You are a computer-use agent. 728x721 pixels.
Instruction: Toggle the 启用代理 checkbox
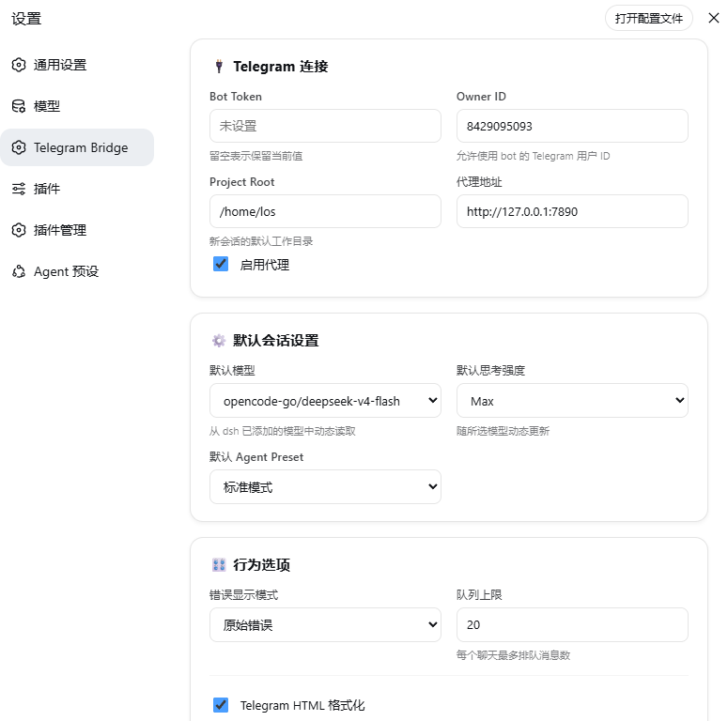[221, 264]
